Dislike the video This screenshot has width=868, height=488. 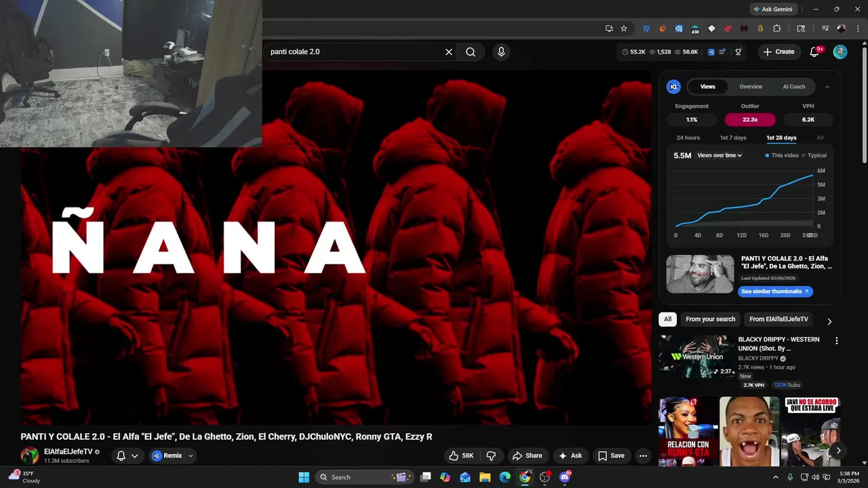492,455
